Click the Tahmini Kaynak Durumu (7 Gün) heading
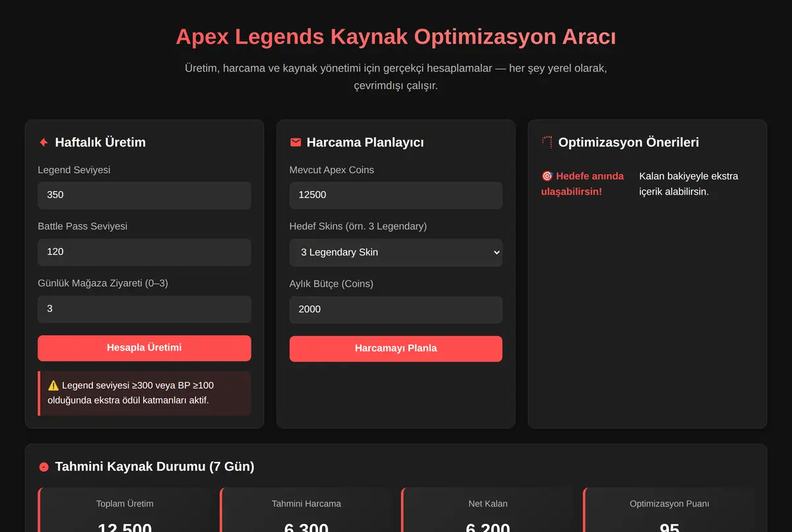The image size is (792, 532). (154, 467)
